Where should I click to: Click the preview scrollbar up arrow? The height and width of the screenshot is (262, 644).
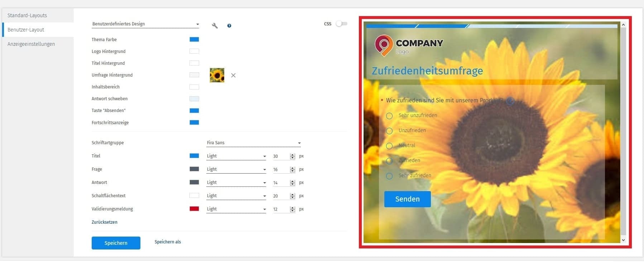point(623,25)
